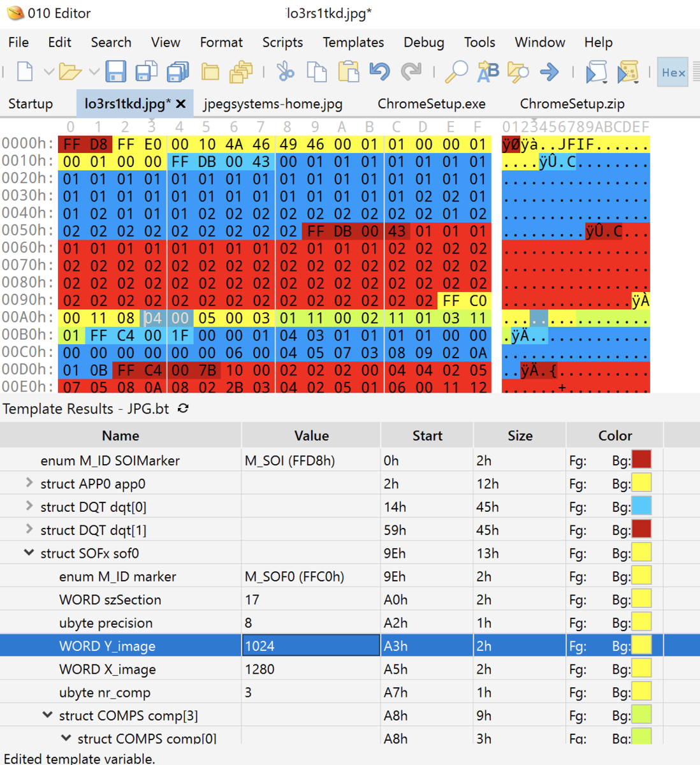Close the lo3rs1tkd.jpg tab
Viewport: 700px width, 765px height.
181,104
